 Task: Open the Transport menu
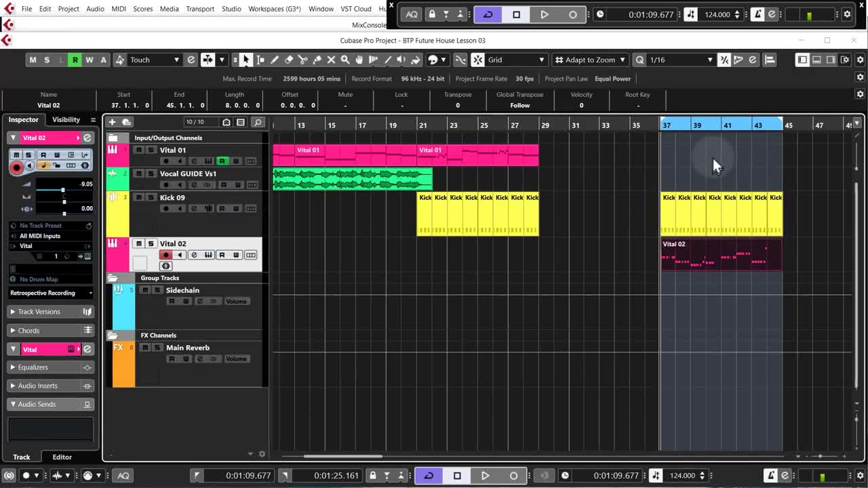(200, 9)
